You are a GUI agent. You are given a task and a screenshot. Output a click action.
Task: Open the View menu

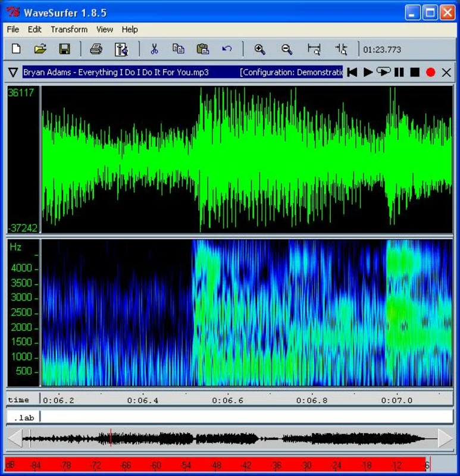[x=105, y=29]
